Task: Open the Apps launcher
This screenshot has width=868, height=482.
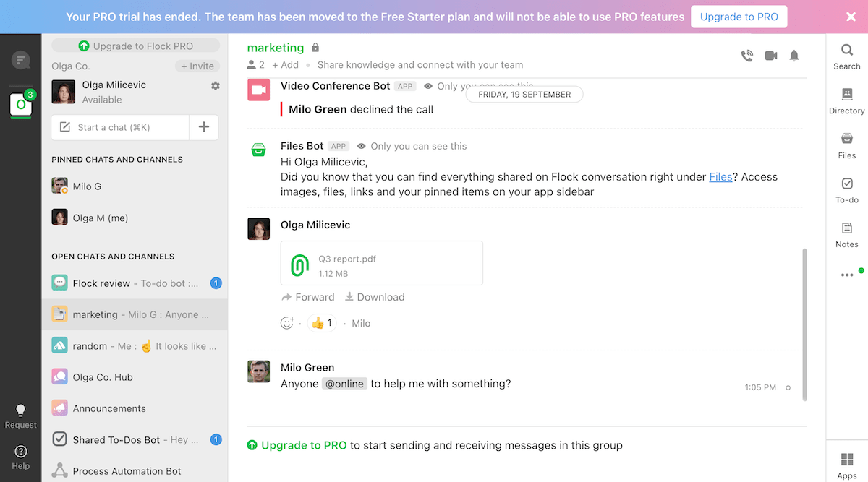Action: coord(846,465)
